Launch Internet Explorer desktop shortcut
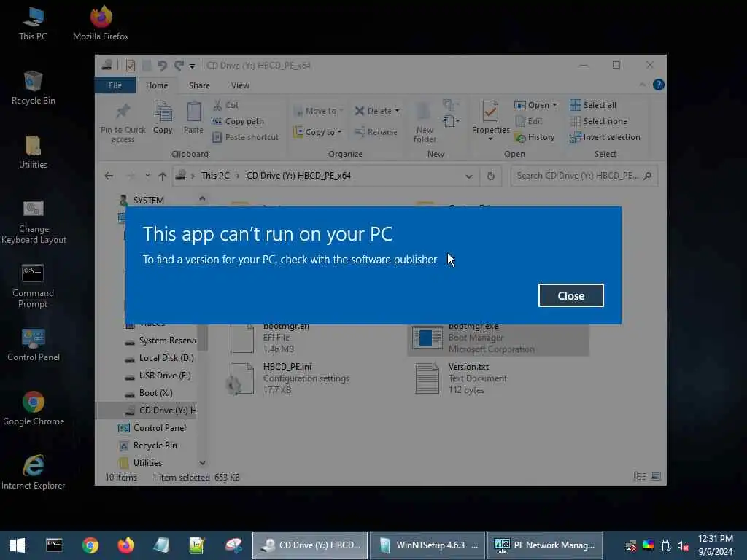This screenshot has height=560, width=747. tap(33, 472)
